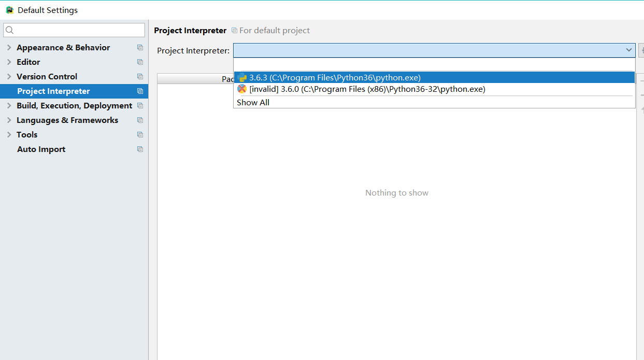This screenshot has width=644, height=360.
Task: Click project-level icon beside Tools
Action: (x=140, y=134)
